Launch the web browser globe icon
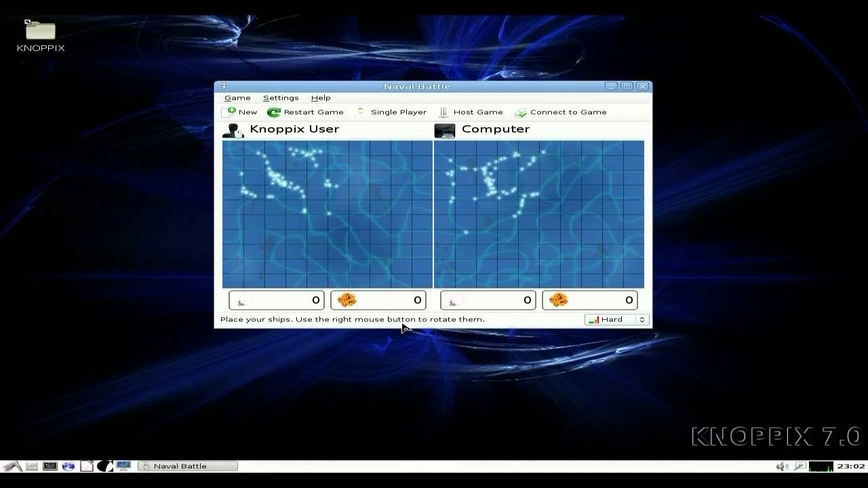Image resolution: width=868 pixels, height=488 pixels. tap(68, 466)
